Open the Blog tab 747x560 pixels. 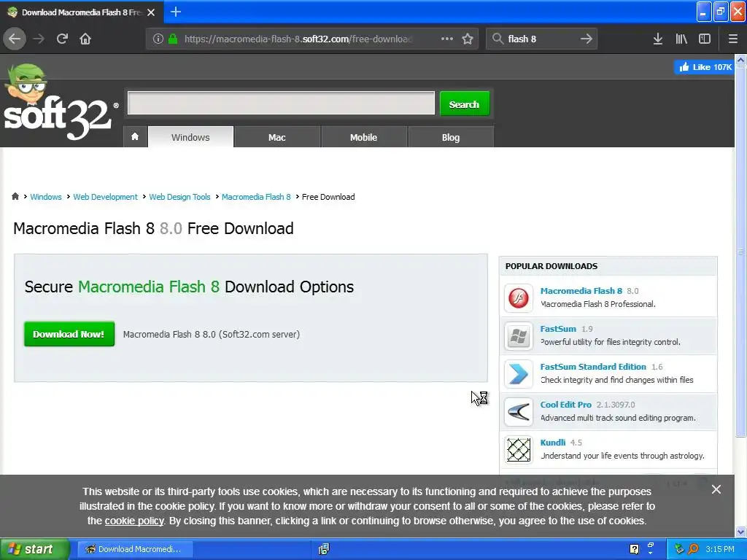pyautogui.click(x=451, y=137)
